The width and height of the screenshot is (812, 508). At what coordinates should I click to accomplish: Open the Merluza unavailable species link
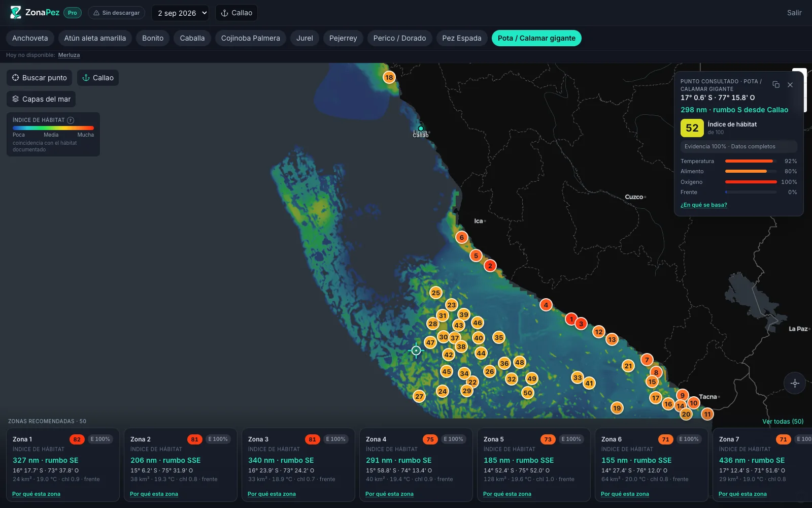69,55
